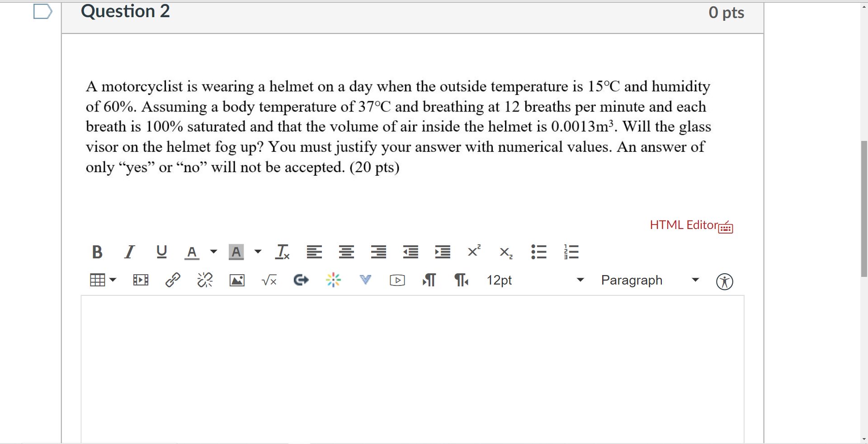
Task: Apply subscript formatting
Action: tap(506, 252)
